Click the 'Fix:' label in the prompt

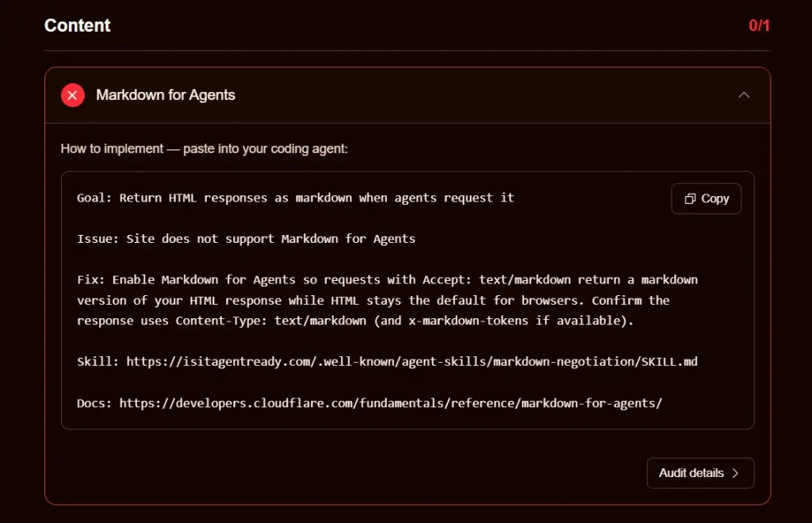[90, 279]
